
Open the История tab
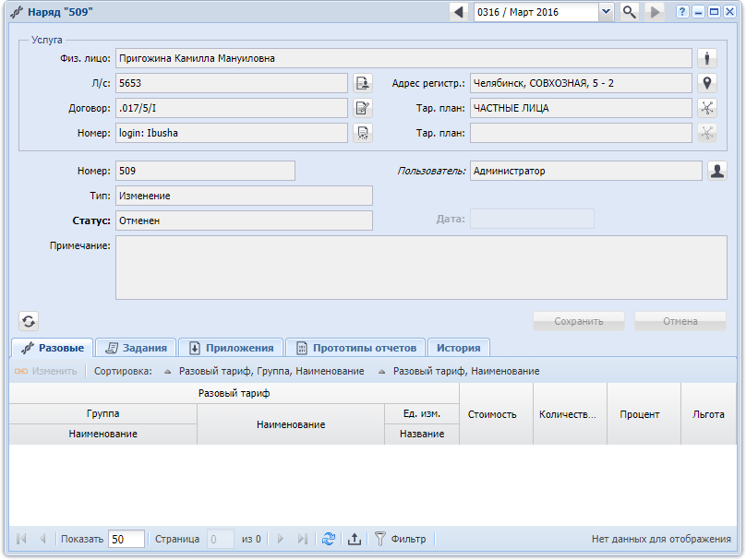459,348
